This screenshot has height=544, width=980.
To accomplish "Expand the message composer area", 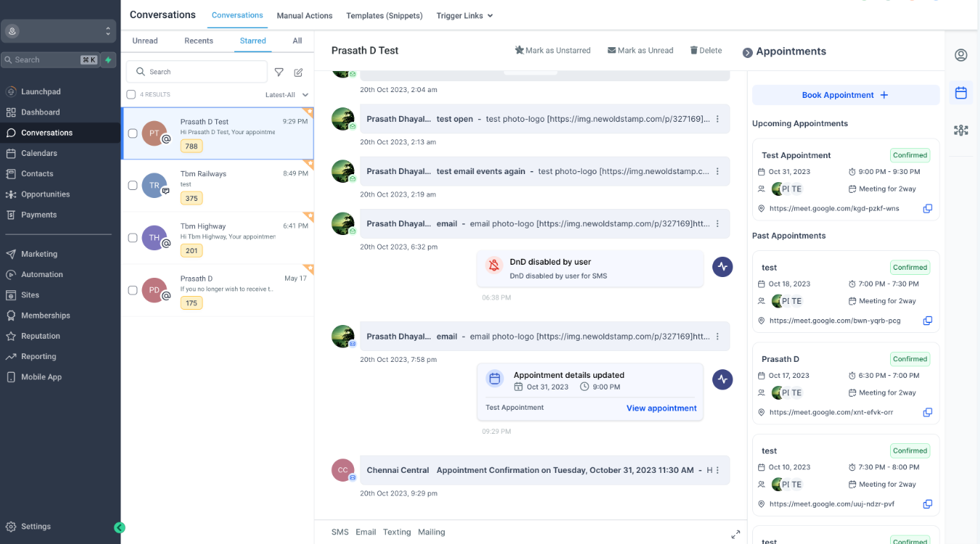I will tap(736, 534).
